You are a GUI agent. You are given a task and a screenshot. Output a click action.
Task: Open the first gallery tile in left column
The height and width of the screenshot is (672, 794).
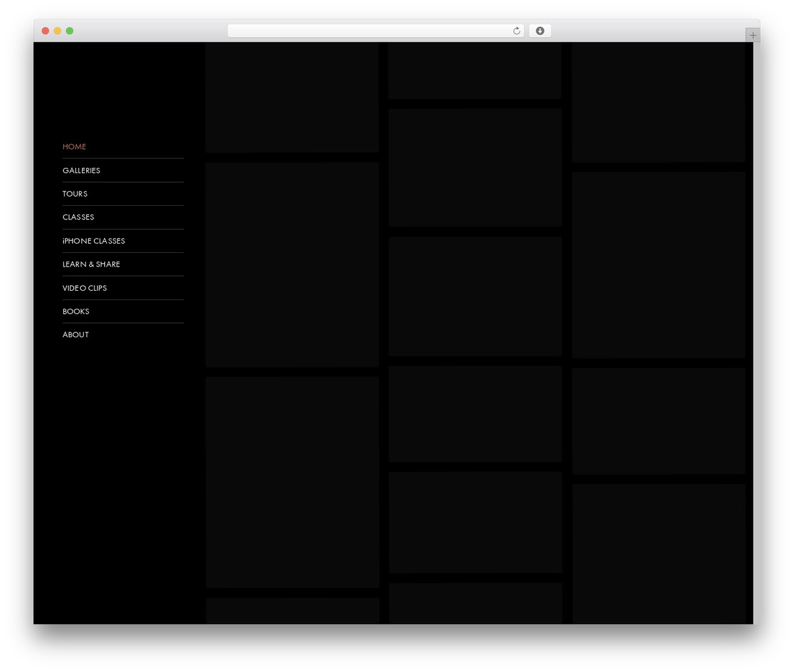292,97
